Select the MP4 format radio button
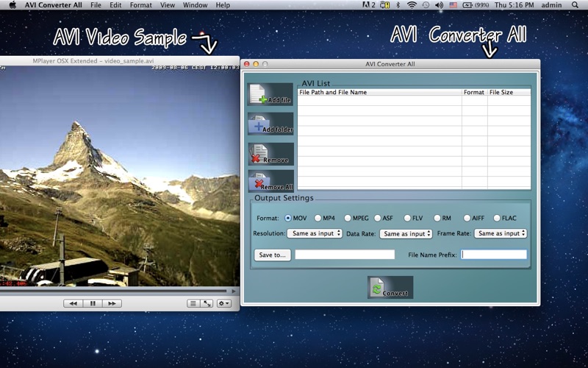The width and height of the screenshot is (588, 368). [x=318, y=218]
